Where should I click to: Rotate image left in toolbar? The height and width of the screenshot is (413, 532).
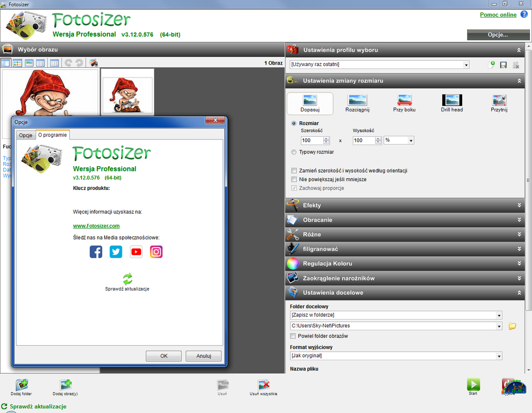click(x=68, y=63)
